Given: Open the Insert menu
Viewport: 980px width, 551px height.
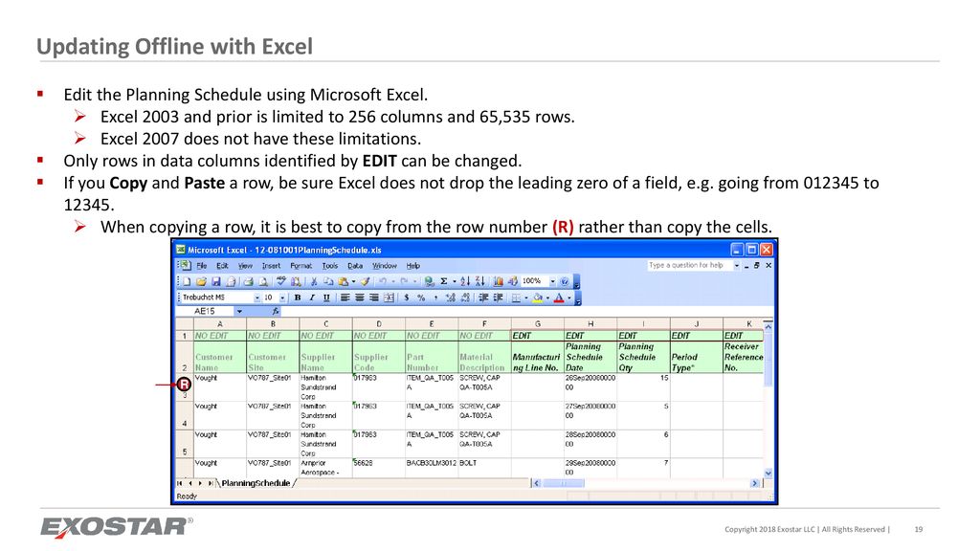Looking at the screenshot, I should click(271, 266).
